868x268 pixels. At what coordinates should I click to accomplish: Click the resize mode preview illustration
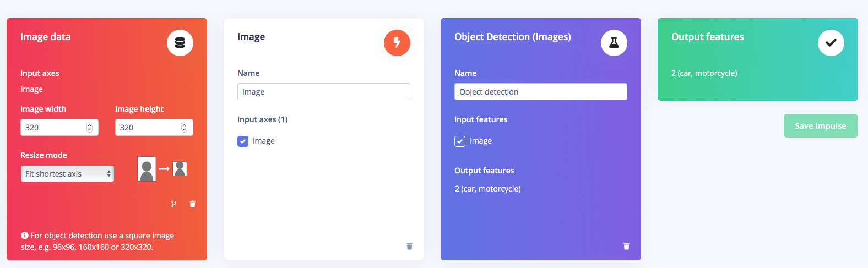pos(162,169)
